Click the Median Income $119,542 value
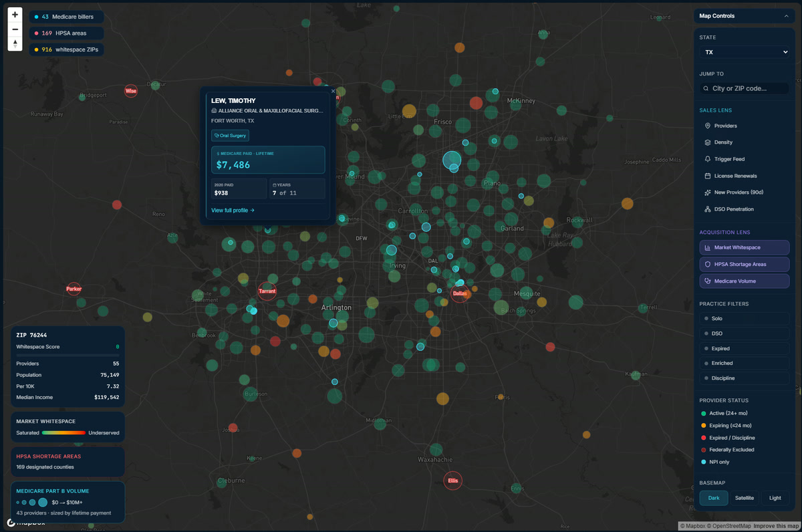This screenshot has height=532, width=802. pos(107,398)
